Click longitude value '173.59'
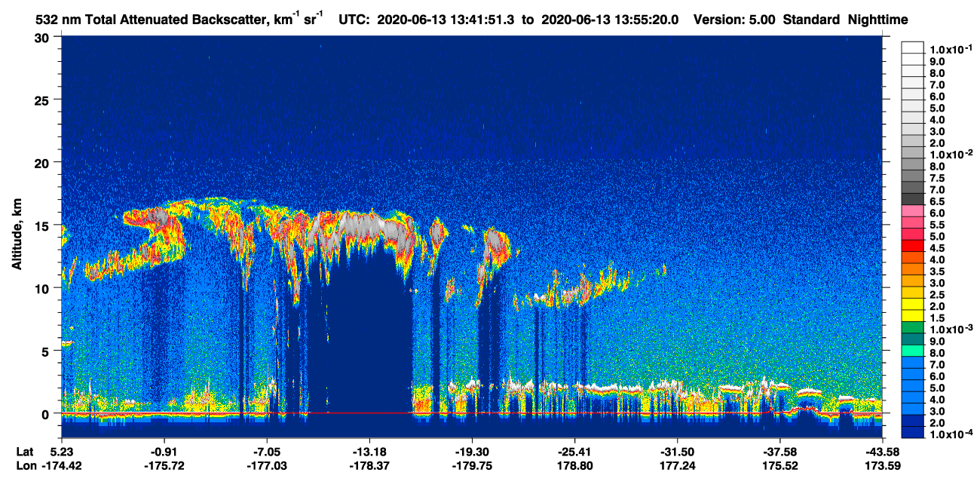 tap(882, 466)
